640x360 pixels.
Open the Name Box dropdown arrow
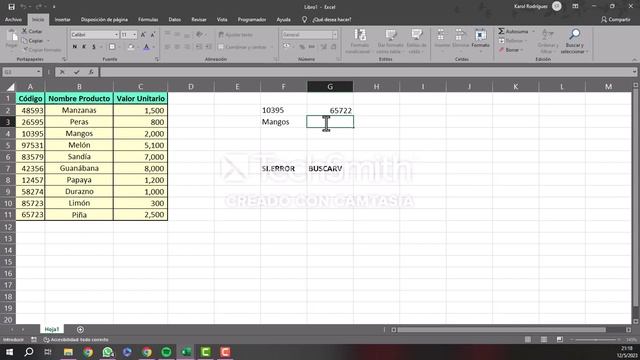pos(38,72)
